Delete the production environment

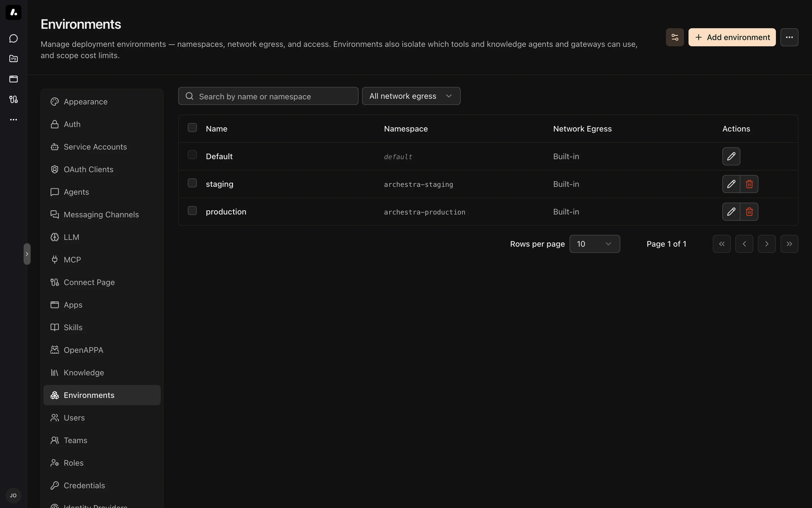[749, 212]
